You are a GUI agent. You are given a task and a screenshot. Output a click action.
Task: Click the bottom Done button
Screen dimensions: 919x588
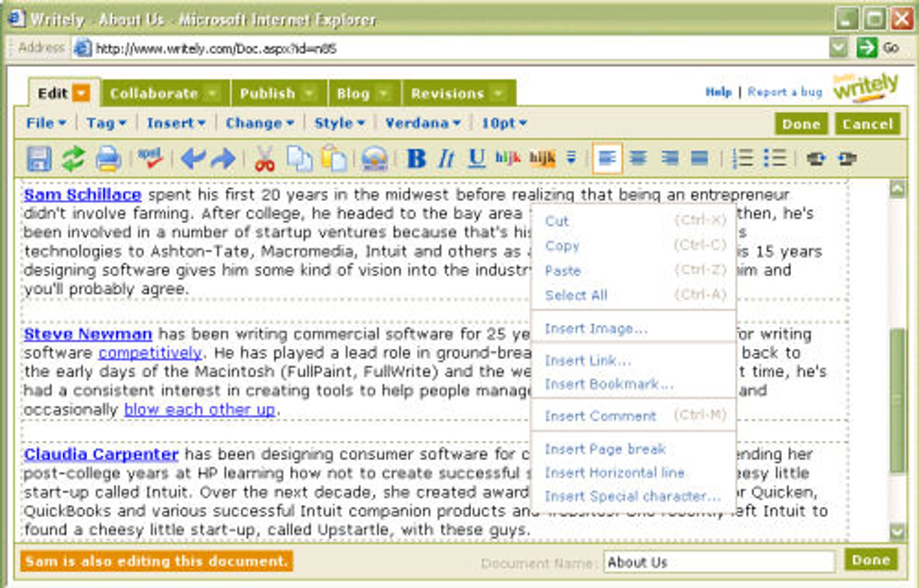pos(871,560)
